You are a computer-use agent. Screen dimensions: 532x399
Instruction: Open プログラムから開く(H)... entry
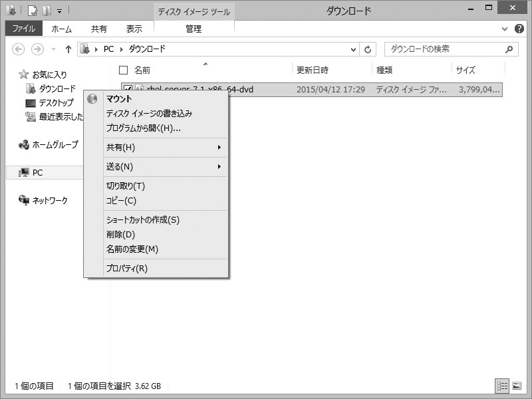(x=143, y=128)
